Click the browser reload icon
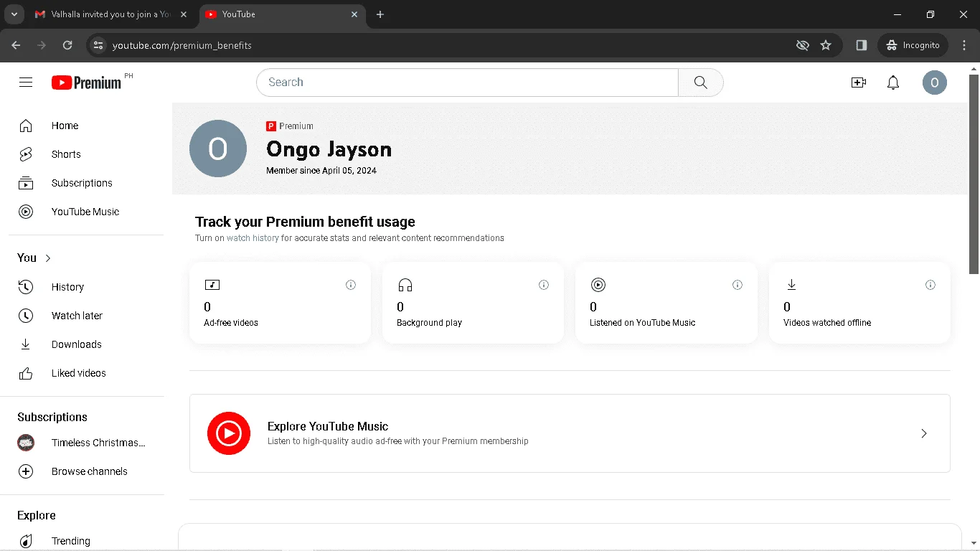The width and height of the screenshot is (980, 551). [67, 45]
